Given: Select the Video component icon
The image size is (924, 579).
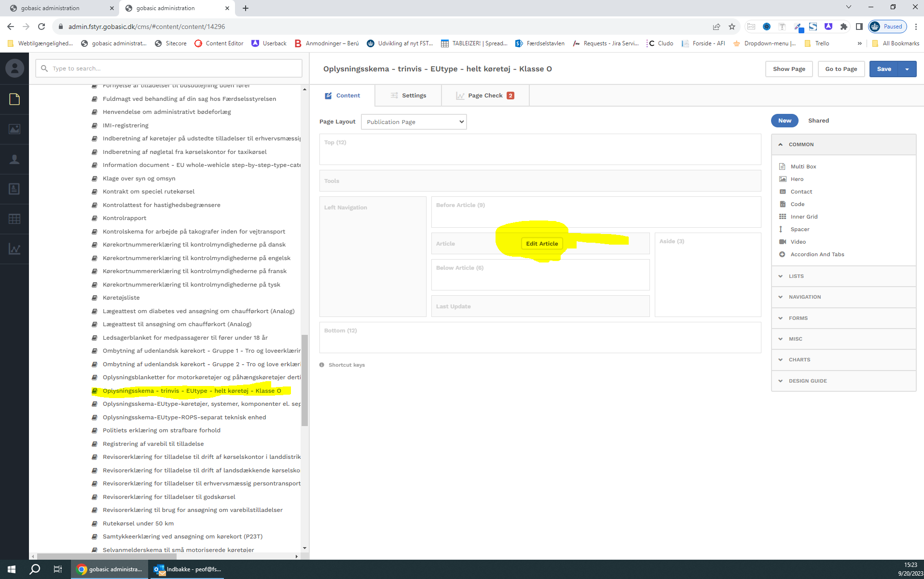Looking at the screenshot, I should click(x=782, y=242).
